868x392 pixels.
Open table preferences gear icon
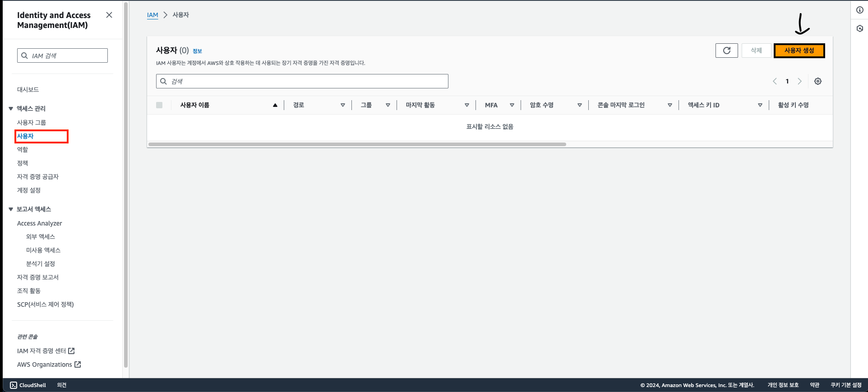[818, 81]
